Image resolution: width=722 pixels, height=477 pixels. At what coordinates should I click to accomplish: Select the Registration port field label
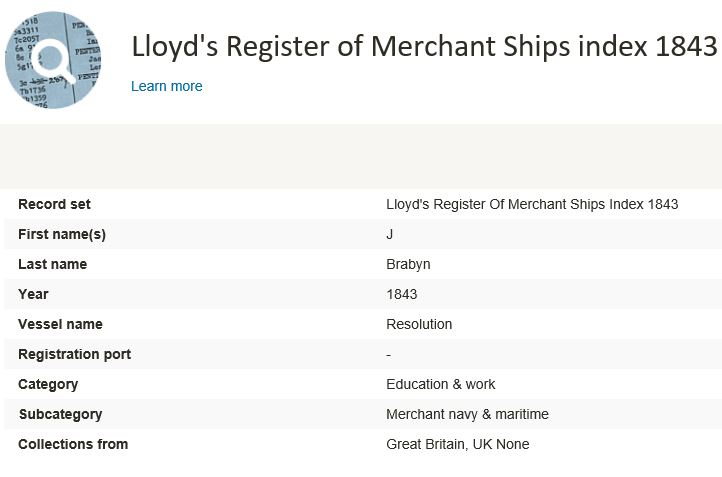pyautogui.click(x=74, y=354)
